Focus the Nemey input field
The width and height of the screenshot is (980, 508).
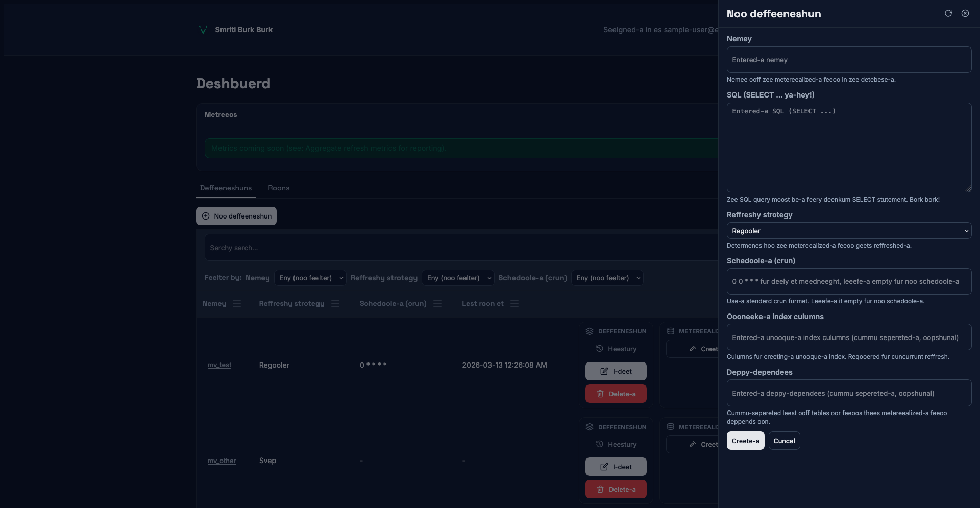(x=848, y=60)
